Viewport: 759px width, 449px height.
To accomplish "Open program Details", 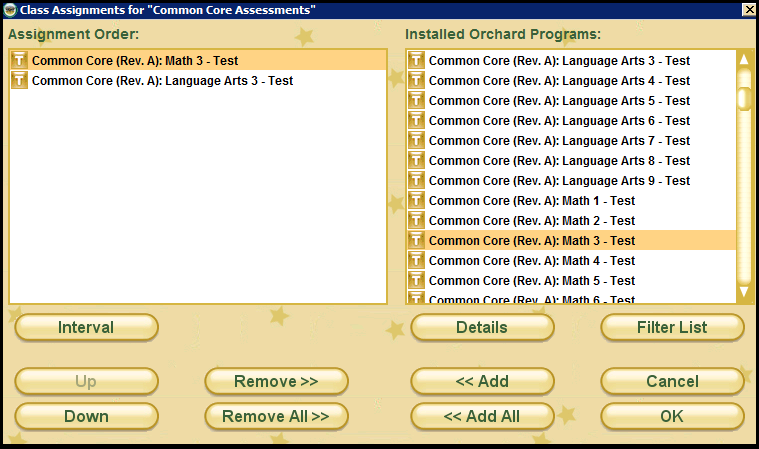I will click(x=482, y=328).
